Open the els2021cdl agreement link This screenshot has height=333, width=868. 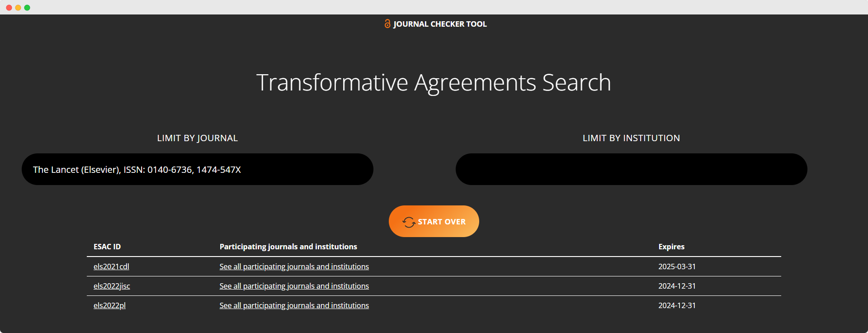click(x=111, y=266)
